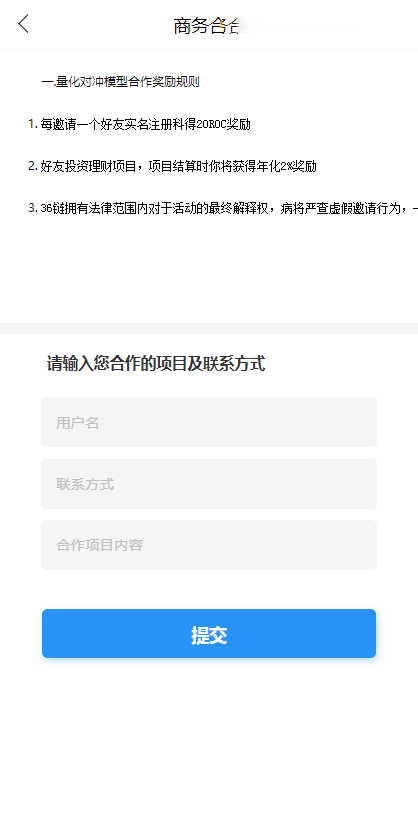Image resolution: width=418 pixels, height=829 pixels.
Task: Click the number marker "1." in the rules list
Action: click(x=33, y=124)
